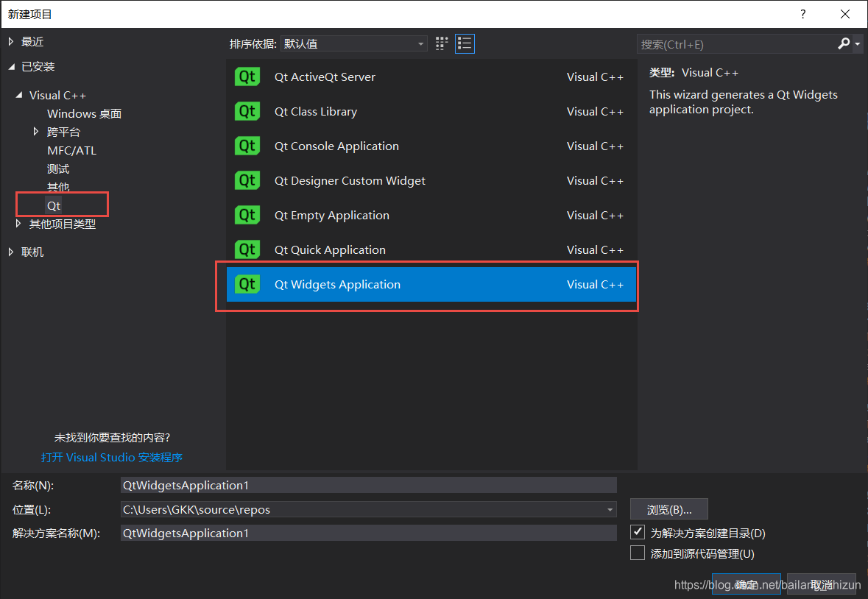Expand the 其他项目类型 tree node
The image size is (868, 599).
pos(18,224)
